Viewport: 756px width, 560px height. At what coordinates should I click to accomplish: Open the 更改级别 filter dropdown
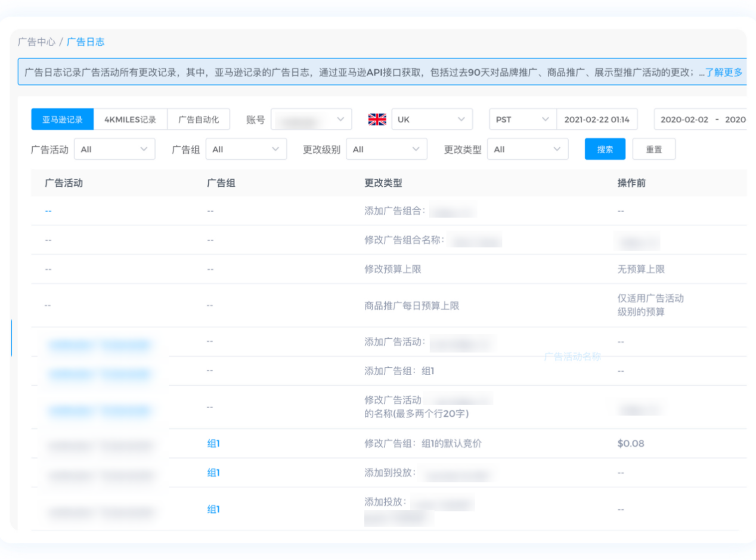pos(386,150)
